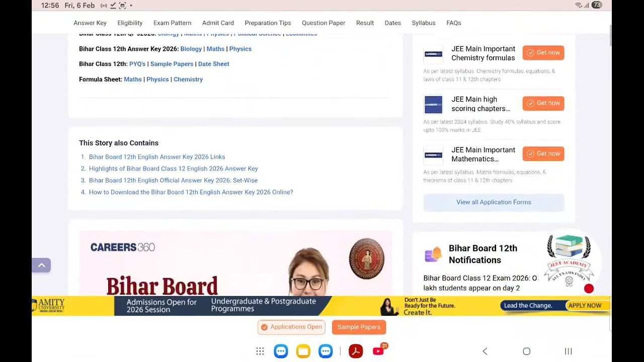Click Get now for JEE Main high scoring chapters
Viewport: 644px width, 362px height.
click(x=543, y=103)
